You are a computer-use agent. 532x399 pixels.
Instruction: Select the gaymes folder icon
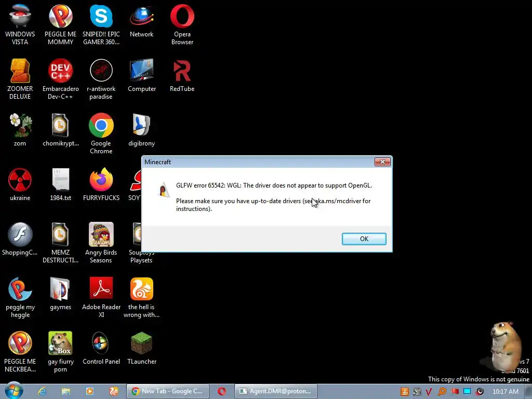pyautogui.click(x=60, y=294)
